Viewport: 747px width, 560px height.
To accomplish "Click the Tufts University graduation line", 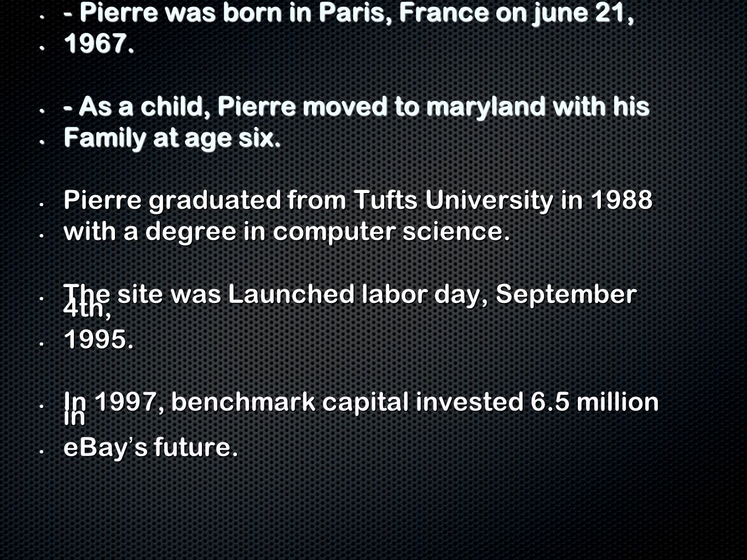I will point(358,200).
